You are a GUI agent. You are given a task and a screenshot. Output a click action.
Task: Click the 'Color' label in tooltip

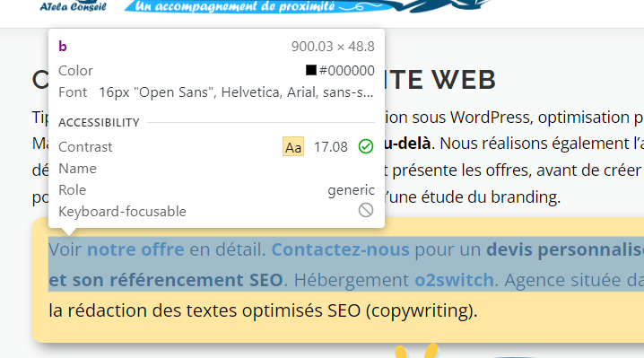75,71
